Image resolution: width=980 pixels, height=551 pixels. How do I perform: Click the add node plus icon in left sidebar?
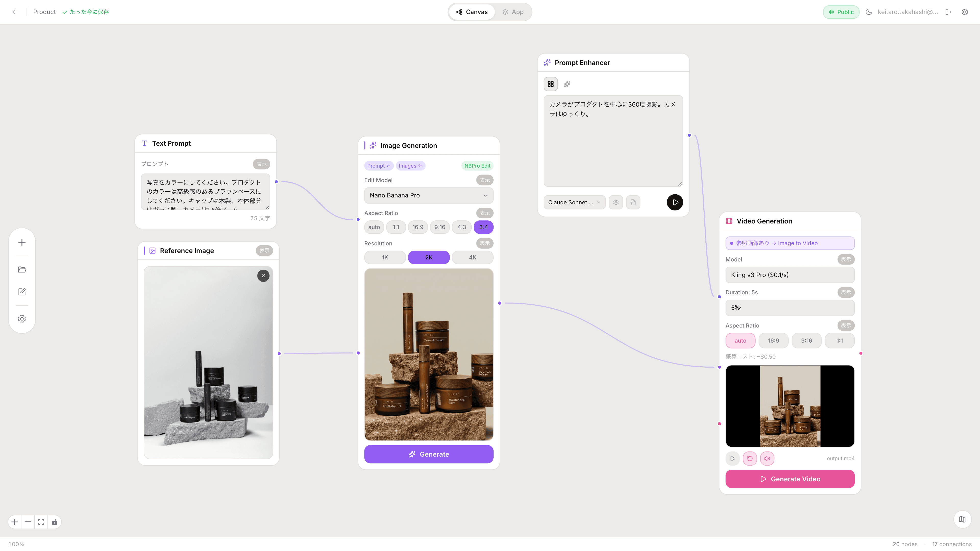[x=22, y=243]
